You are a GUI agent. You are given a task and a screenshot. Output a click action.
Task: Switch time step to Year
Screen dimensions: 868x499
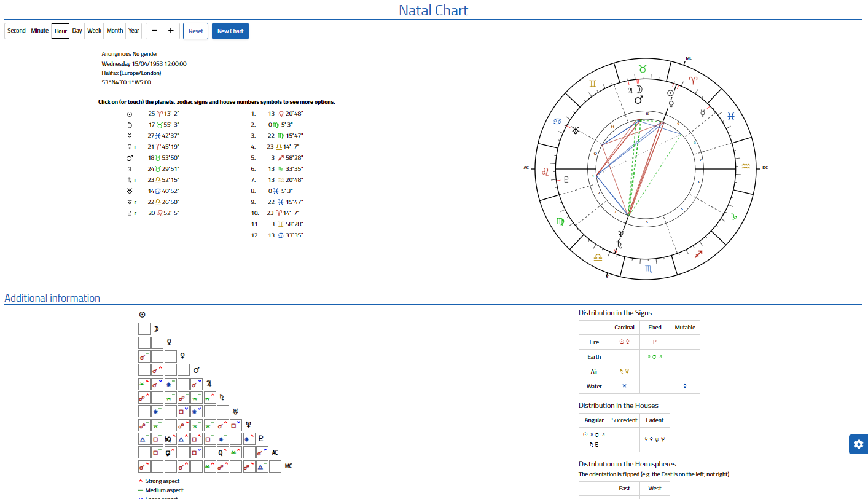pos(133,31)
